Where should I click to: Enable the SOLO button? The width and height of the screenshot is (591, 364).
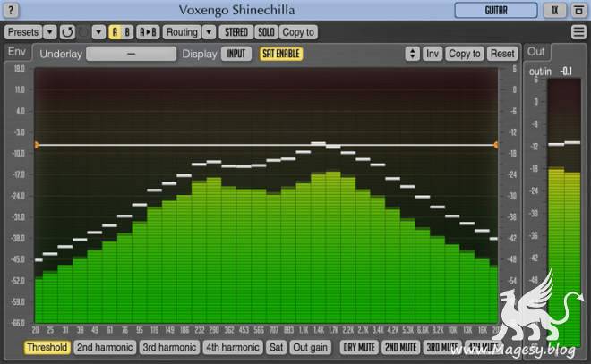coord(266,32)
